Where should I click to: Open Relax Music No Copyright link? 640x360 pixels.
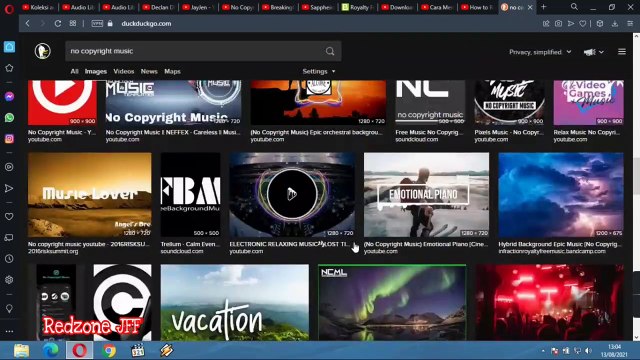click(587, 132)
